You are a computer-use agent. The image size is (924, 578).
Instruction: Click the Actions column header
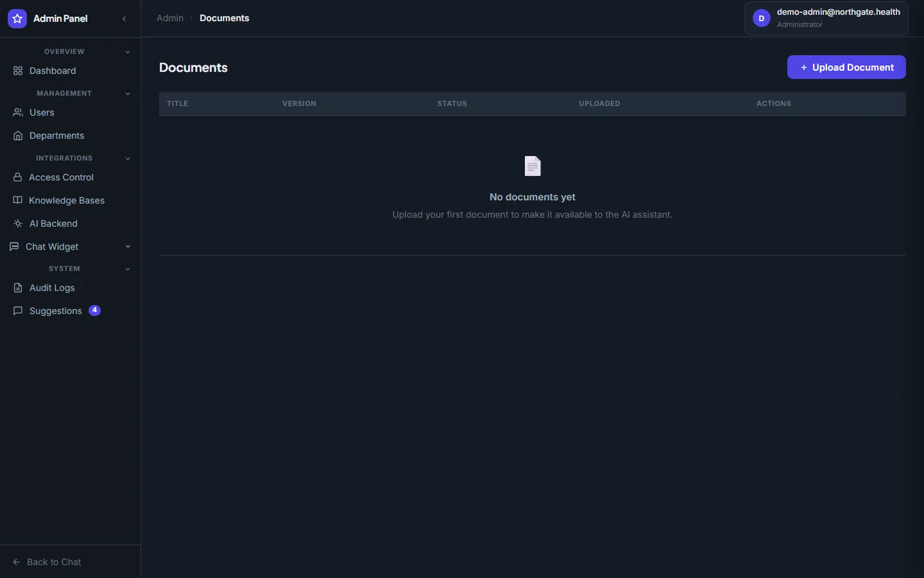[774, 103]
